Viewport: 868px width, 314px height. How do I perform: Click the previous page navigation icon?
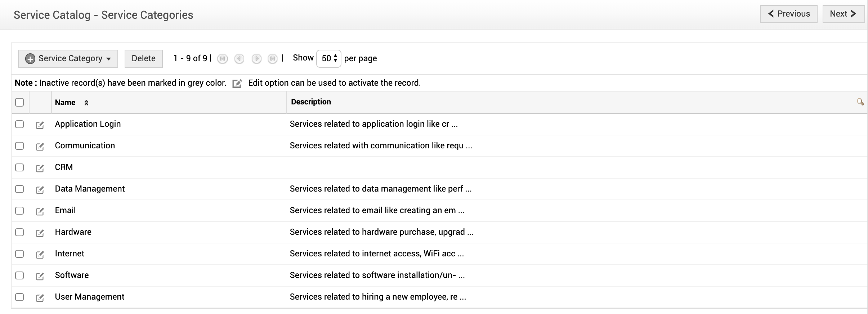coord(239,59)
